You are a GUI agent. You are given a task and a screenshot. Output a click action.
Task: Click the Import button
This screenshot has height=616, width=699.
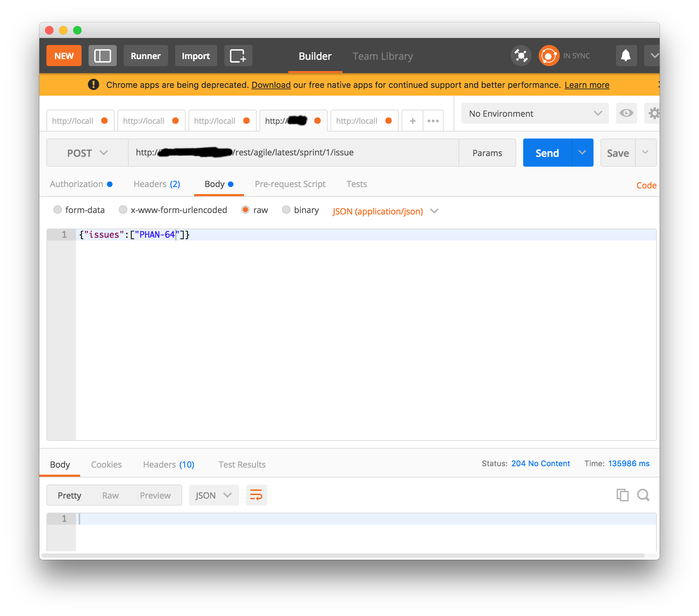[x=196, y=56]
